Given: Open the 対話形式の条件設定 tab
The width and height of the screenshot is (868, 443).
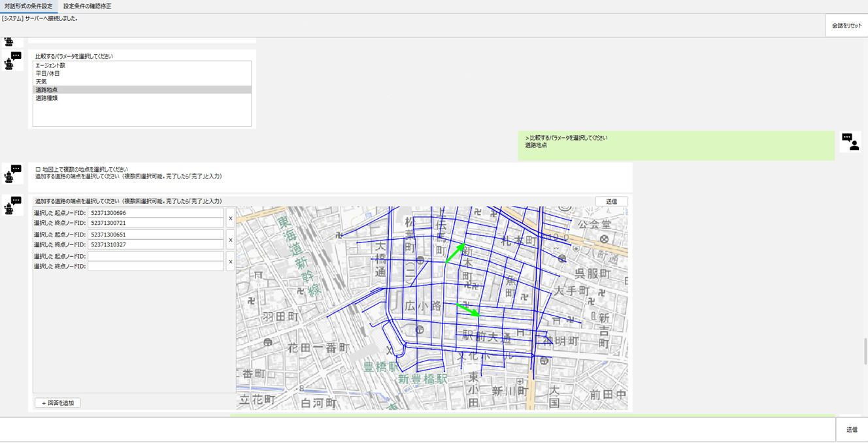Looking at the screenshot, I should (28, 7).
